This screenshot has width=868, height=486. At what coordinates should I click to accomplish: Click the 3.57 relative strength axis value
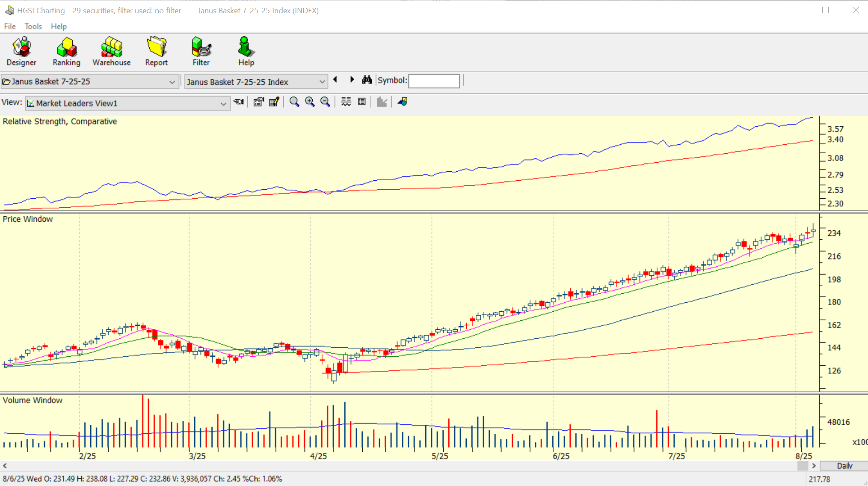click(835, 129)
